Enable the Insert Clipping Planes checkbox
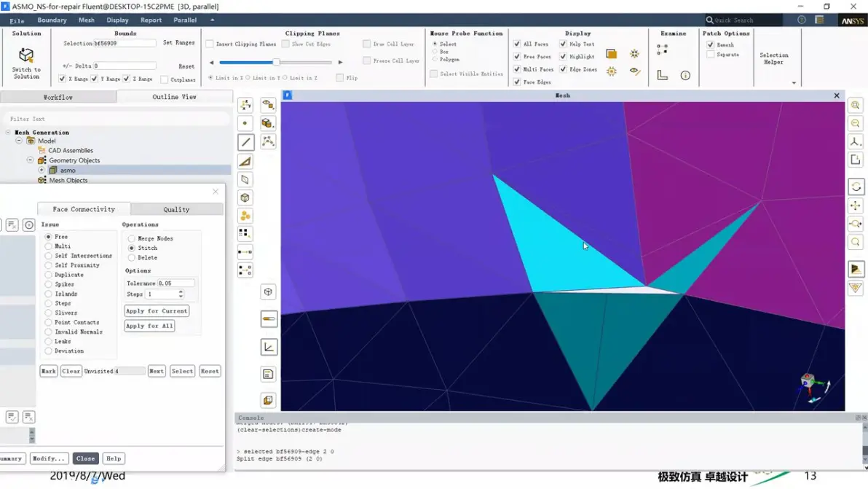 click(210, 44)
